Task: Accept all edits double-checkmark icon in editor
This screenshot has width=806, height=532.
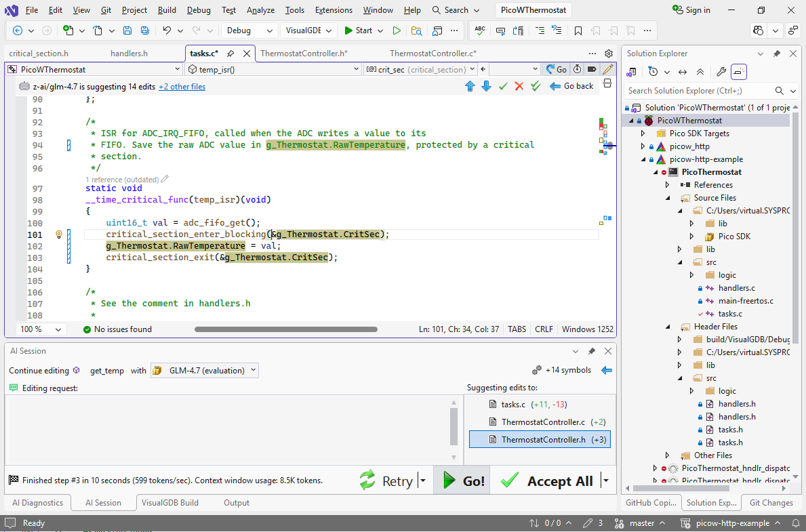Action: coord(536,86)
